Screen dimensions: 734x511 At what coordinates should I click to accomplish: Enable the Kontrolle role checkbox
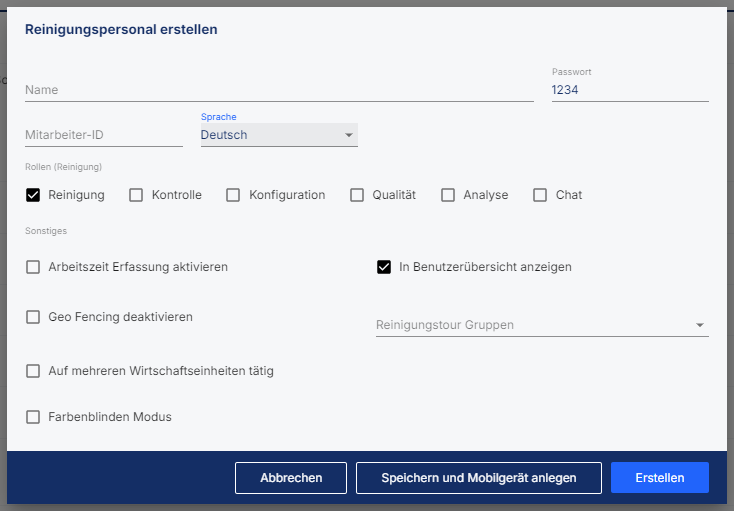(136, 195)
